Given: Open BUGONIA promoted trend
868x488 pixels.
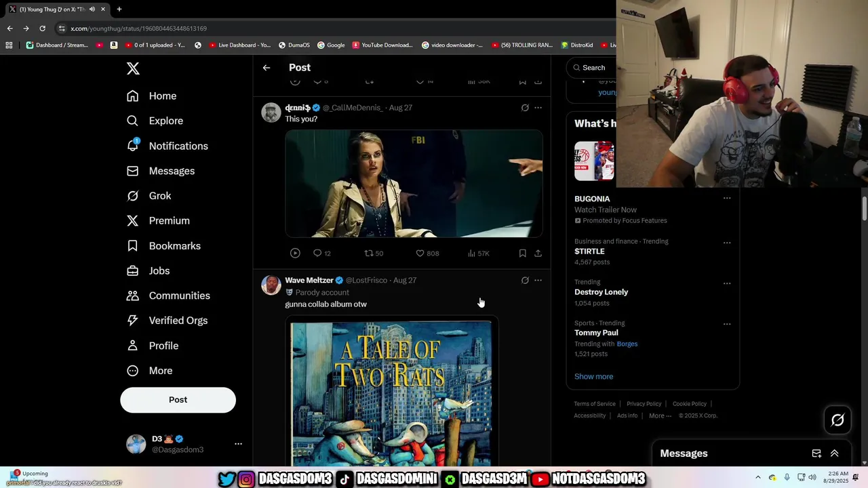Looking at the screenshot, I should pos(592,199).
